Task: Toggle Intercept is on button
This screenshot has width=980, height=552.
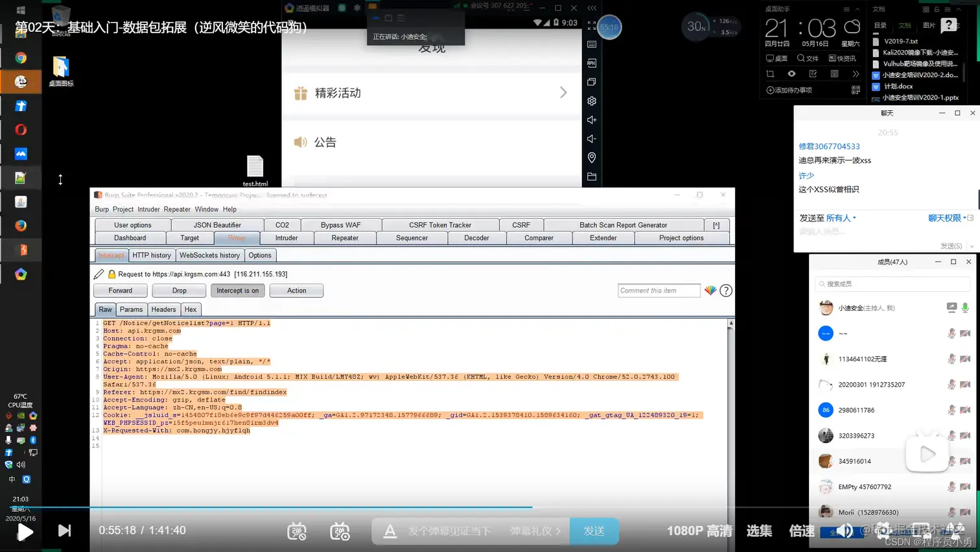Action: click(x=237, y=291)
